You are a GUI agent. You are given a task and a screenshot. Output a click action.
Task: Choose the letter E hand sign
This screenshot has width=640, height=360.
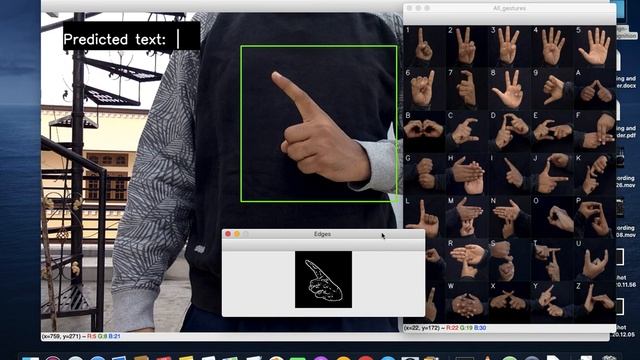pyautogui.click(x=552, y=131)
